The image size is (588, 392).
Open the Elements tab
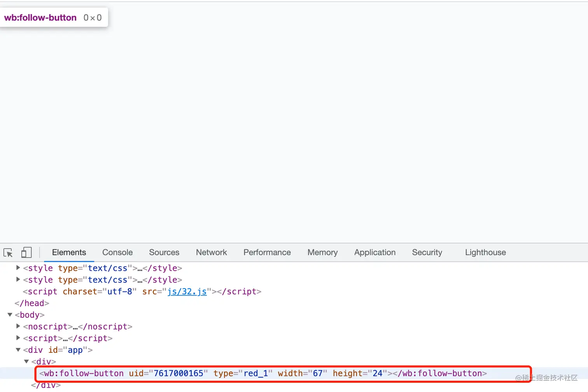[x=69, y=253]
